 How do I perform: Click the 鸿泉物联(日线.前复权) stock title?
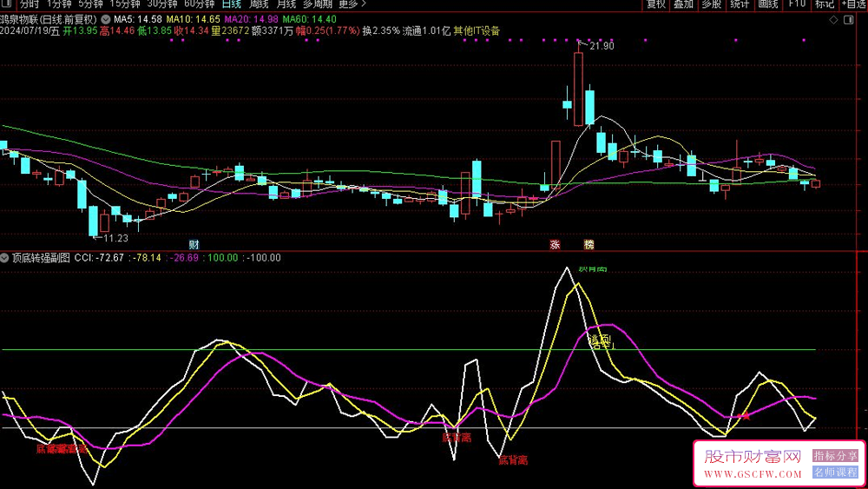49,19
